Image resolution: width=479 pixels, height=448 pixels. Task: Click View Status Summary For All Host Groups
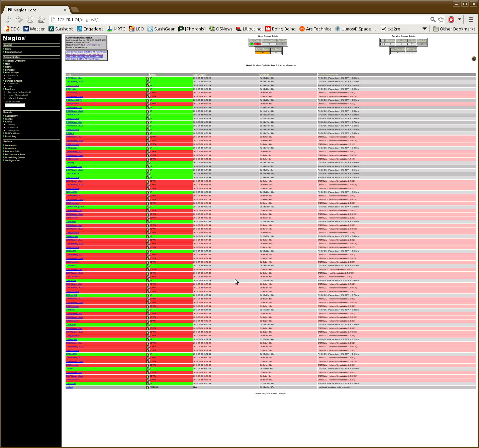tap(85, 57)
